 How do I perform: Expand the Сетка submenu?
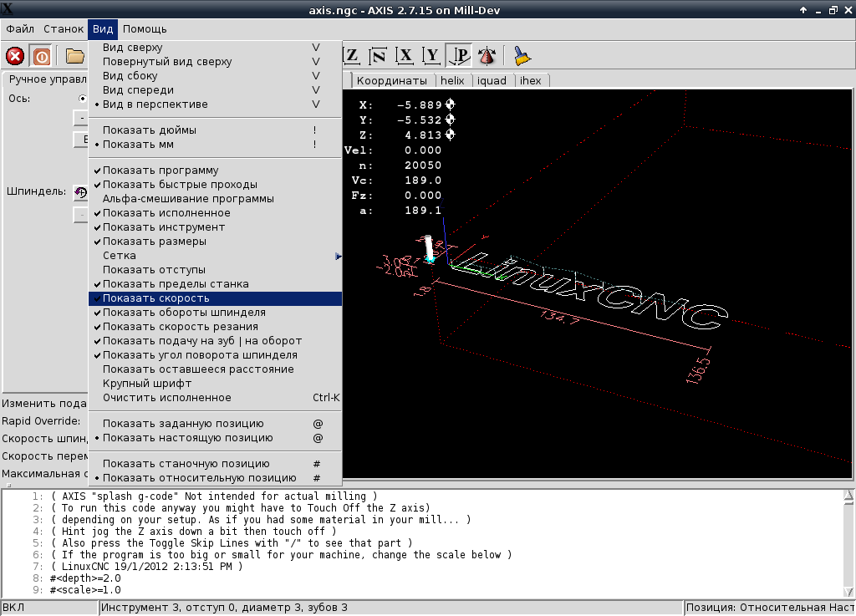pos(120,256)
